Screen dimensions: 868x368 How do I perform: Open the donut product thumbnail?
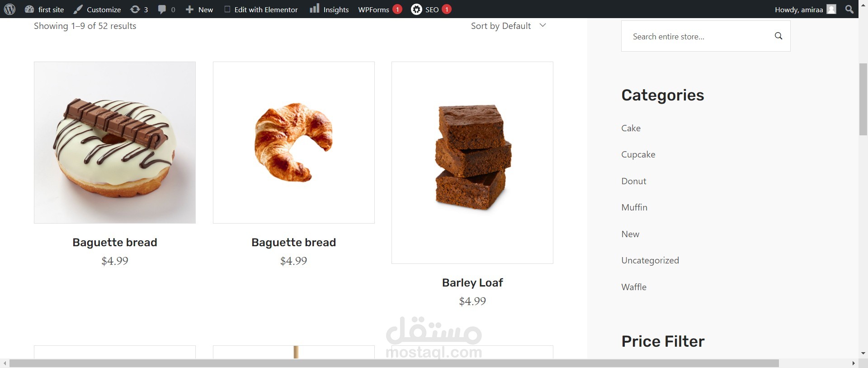point(115,143)
